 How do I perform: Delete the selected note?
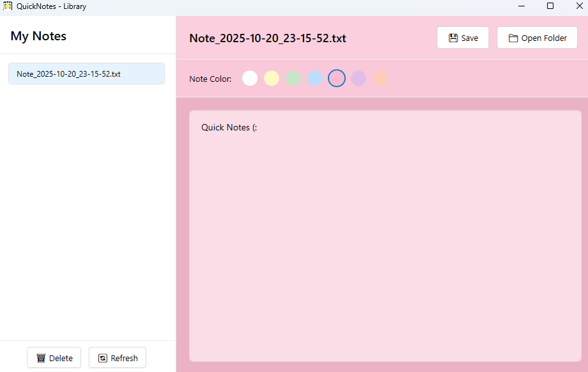click(54, 358)
